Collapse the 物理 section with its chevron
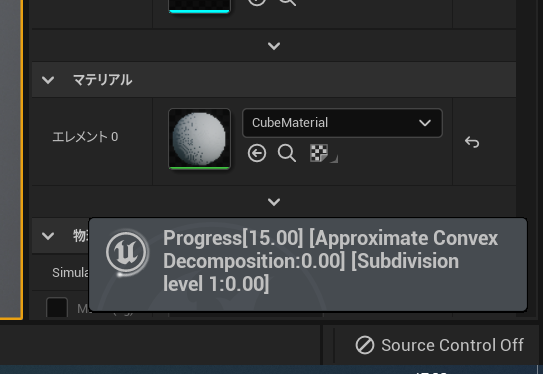Image resolution: width=543 pixels, height=374 pixels. click(x=48, y=236)
